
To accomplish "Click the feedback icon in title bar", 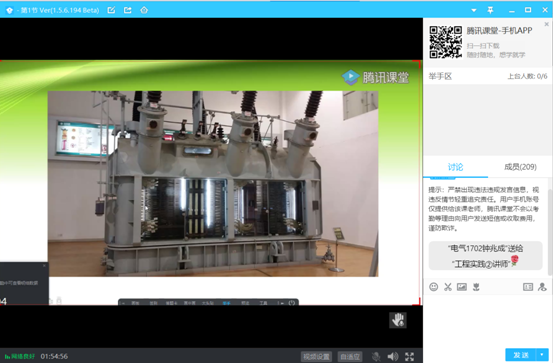I will [144, 10].
